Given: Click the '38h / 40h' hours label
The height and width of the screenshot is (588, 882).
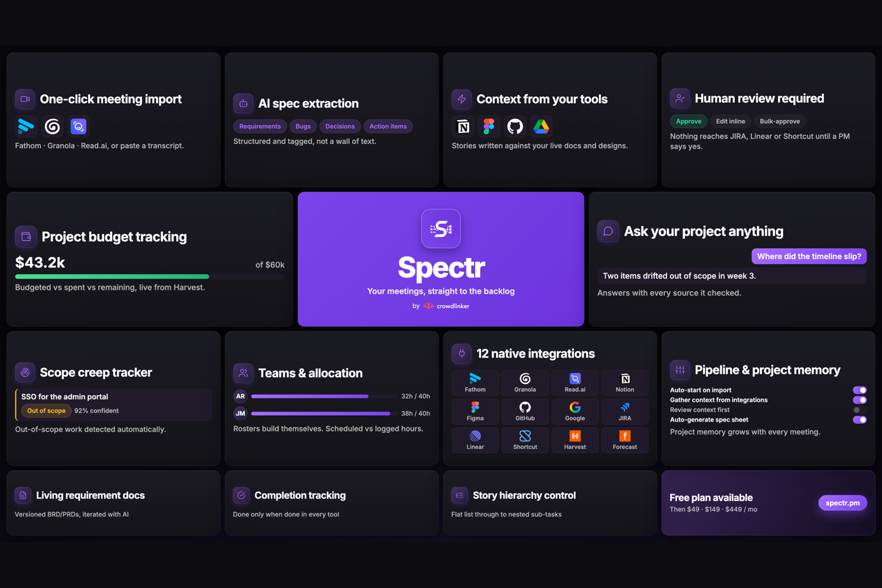Looking at the screenshot, I should point(415,413).
